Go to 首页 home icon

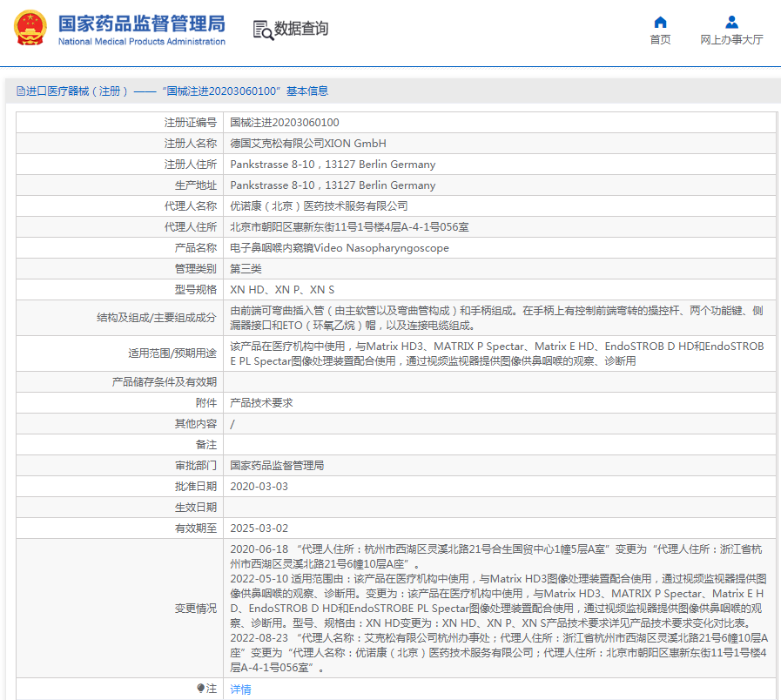pos(660,22)
